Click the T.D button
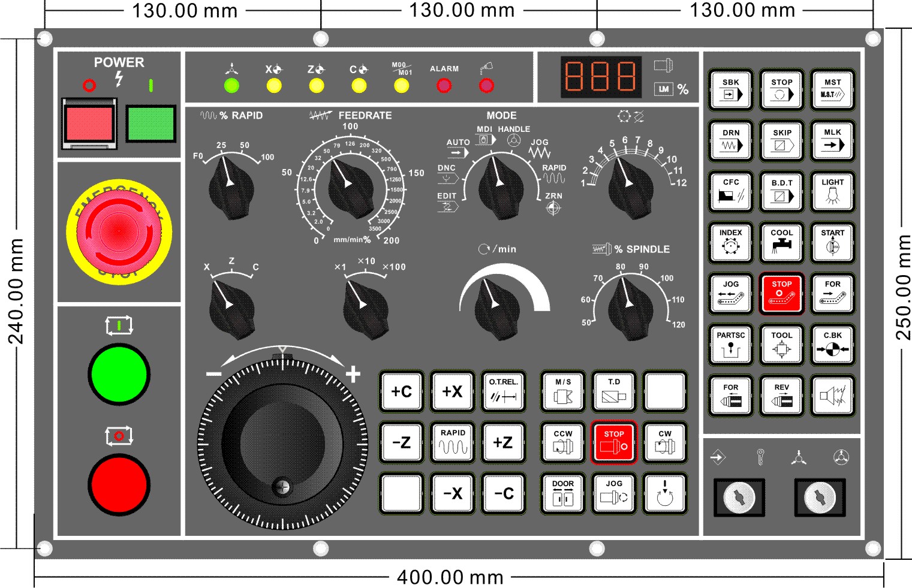912x588 pixels. (613, 391)
